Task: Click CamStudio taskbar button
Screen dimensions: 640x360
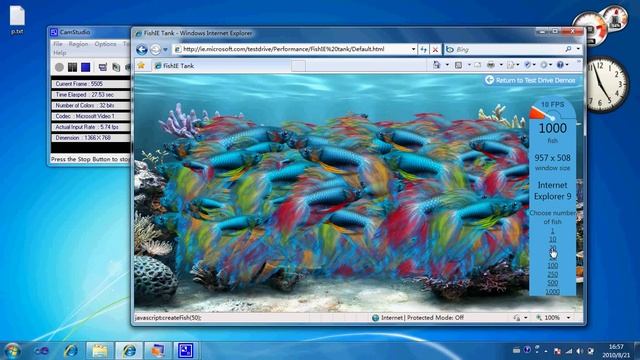Action: pyautogui.click(x=185, y=351)
